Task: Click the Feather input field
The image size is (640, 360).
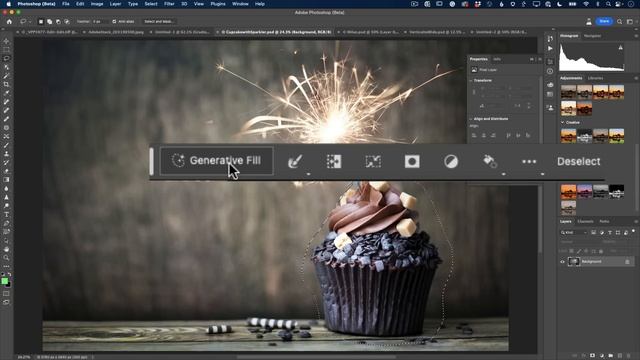Action: pos(100,22)
